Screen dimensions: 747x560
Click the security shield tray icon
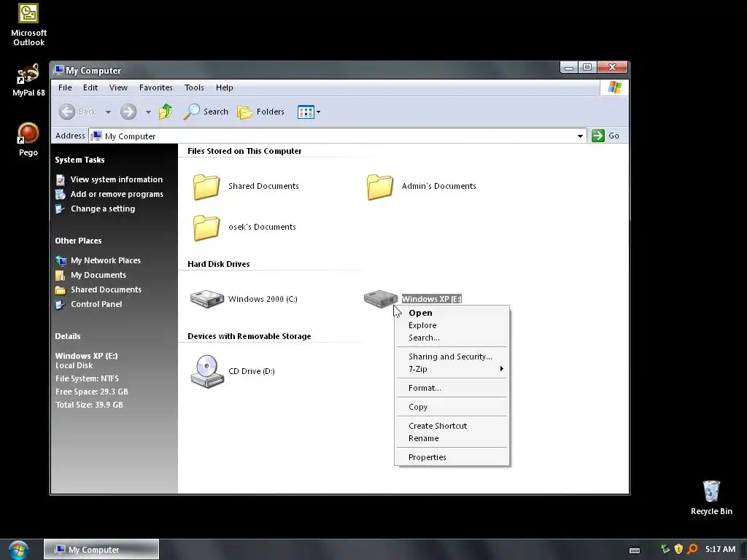click(678, 549)
